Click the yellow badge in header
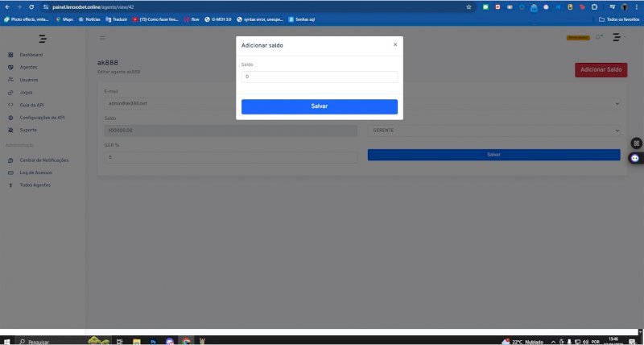Image resolution: width=644 pixels, height=345 pixels. pos(578,37)
